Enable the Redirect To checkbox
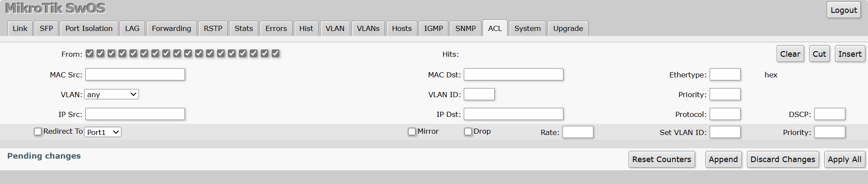This screenshot has height=184, width=868. pos(38,132)
